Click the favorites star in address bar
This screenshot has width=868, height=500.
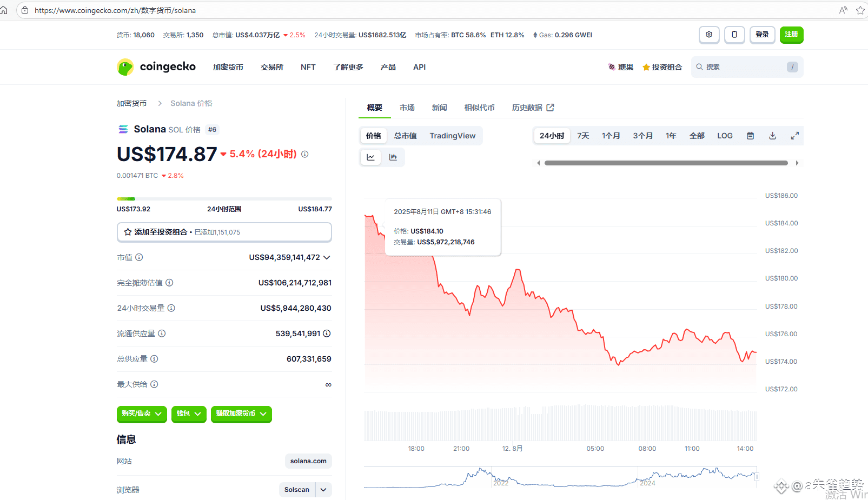[860, 10]
